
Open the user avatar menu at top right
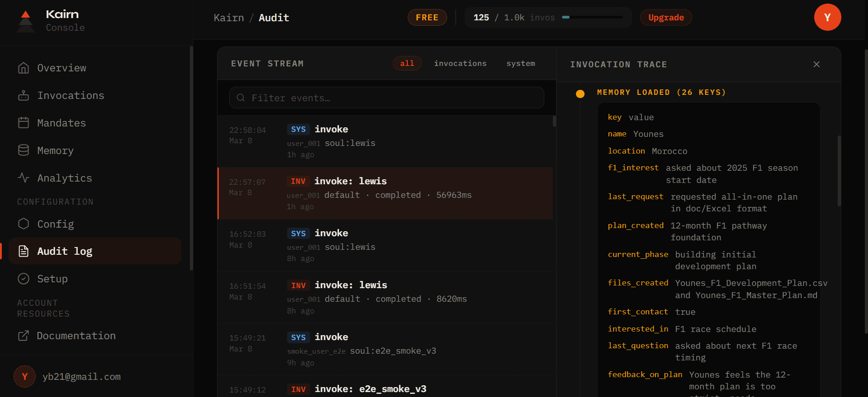click(x=827, y=17)
